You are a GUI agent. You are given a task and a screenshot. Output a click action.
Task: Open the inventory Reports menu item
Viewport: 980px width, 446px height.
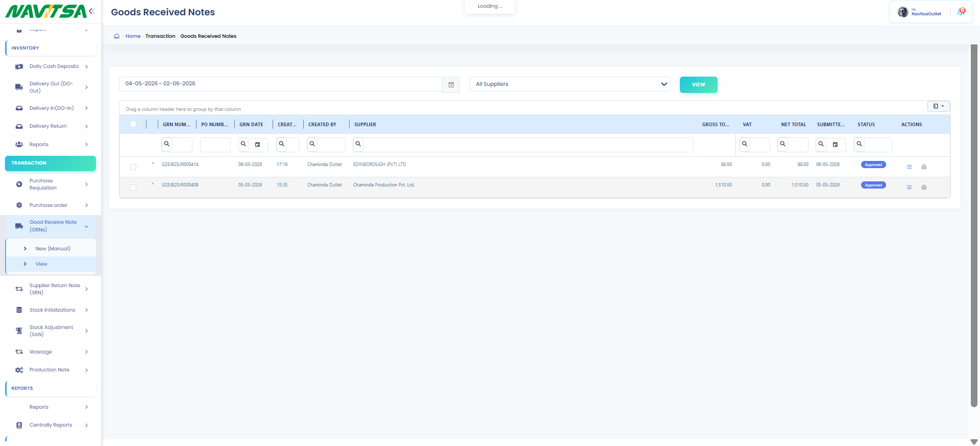[x=39, y=145]
